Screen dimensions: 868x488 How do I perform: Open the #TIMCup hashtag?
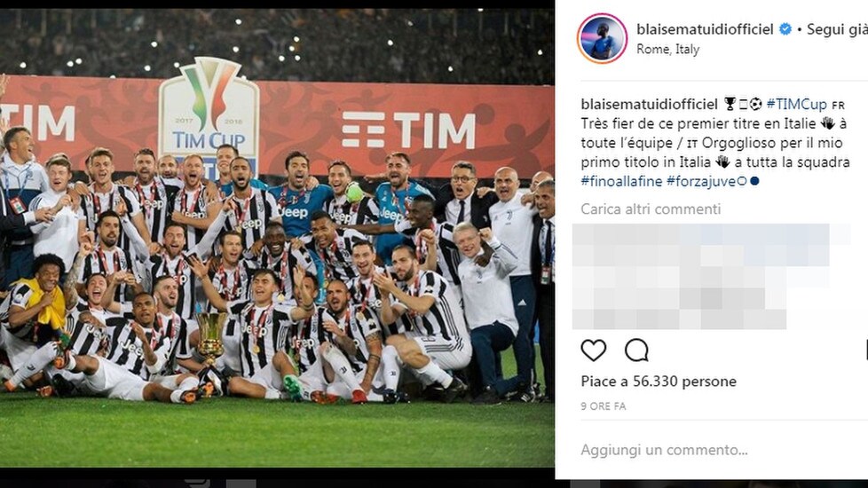pos(796,104)
